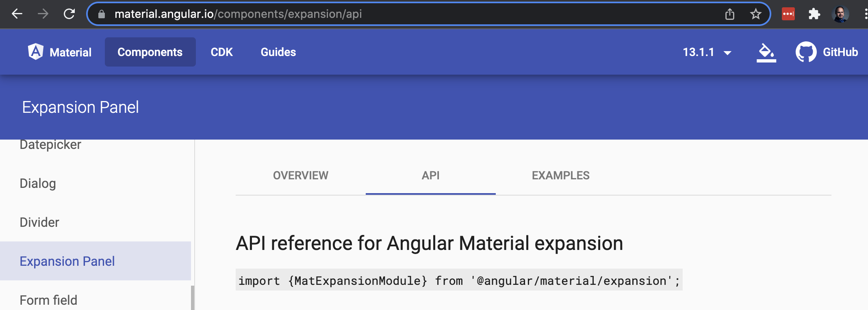Image resolution: width=868 pixels, height=310 pixels.
Task: Open the red password manager extension icon
Action: 788,14
